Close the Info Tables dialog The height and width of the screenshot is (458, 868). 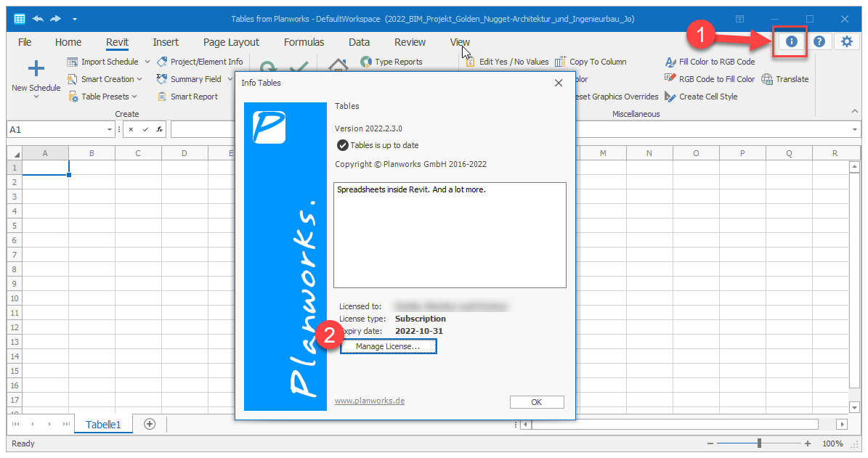click(x=559, y=83)
